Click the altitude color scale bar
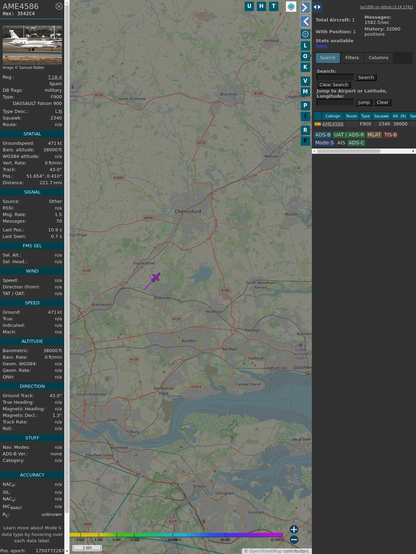416x554 pixels. pyautogui.click(x=176, y=535)
